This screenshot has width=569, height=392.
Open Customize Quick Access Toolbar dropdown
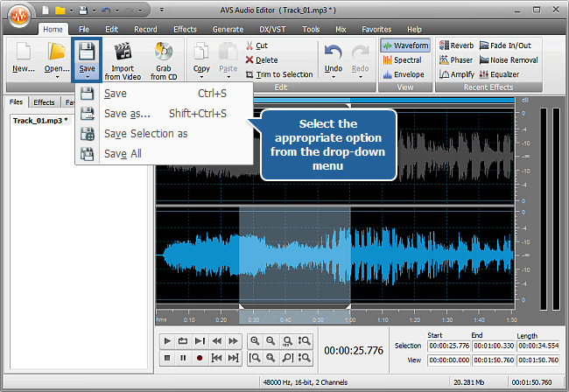tap(161, 10)
